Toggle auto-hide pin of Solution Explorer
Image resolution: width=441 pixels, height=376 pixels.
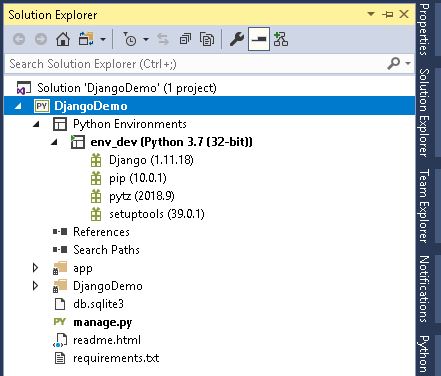[x=388, y=14]
